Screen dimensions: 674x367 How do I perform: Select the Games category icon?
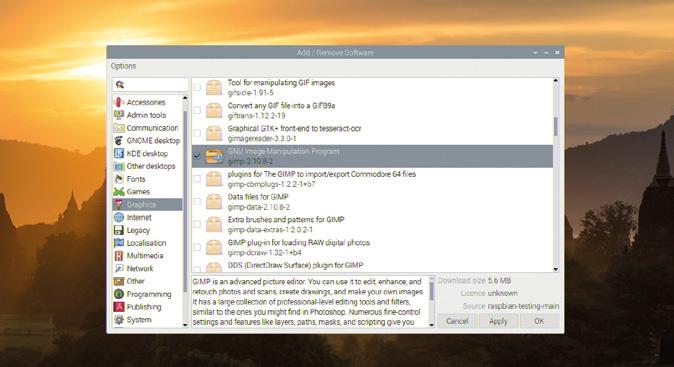click(119, 192)
